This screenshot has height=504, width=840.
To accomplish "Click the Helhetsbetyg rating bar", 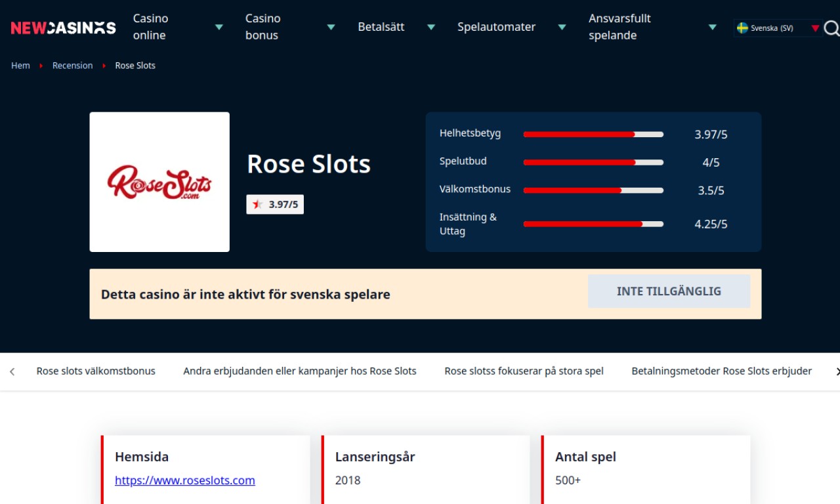I will [593, 135].
